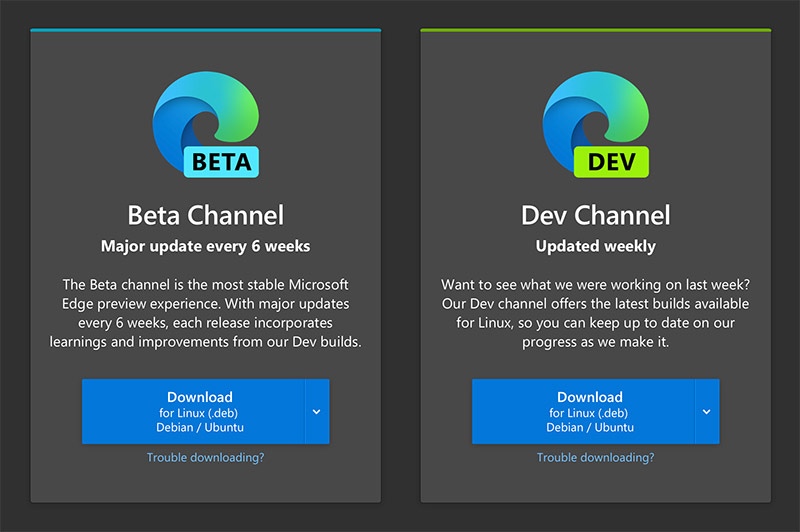Click "Major update every 6 weeks" text
The width and height of the screenshot is (800, 532).
pyautogui.click(x=206, y=246)
